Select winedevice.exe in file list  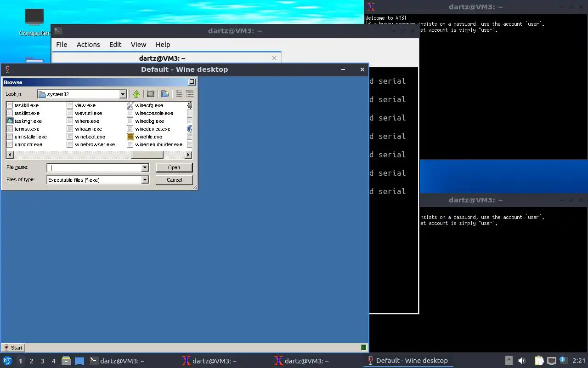tap(153, 129)
